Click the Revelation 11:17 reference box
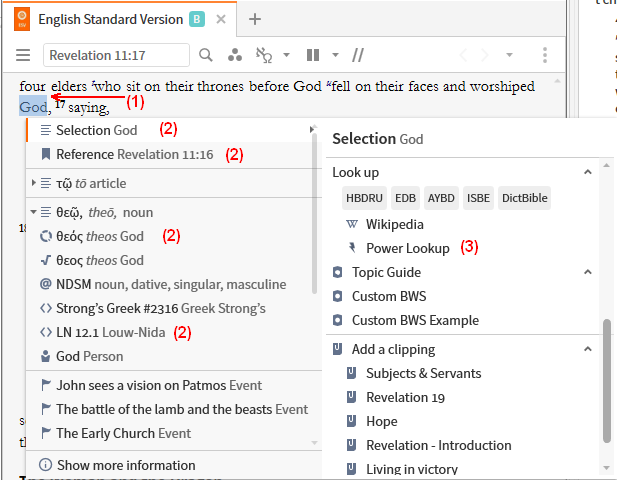 tap(116, 55)
